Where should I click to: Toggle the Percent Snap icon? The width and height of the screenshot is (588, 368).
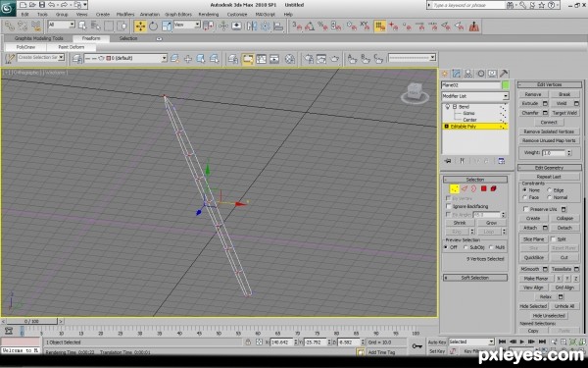tap(322, 26)
